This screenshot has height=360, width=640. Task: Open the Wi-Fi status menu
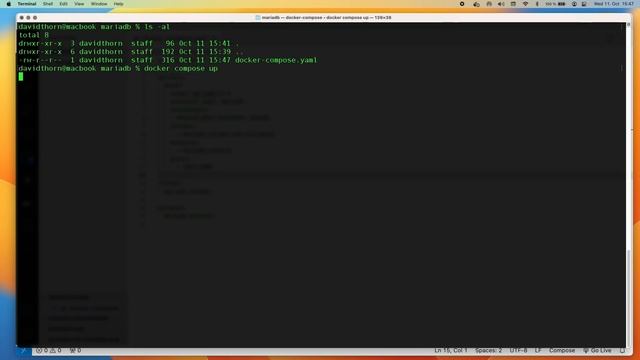526,4
